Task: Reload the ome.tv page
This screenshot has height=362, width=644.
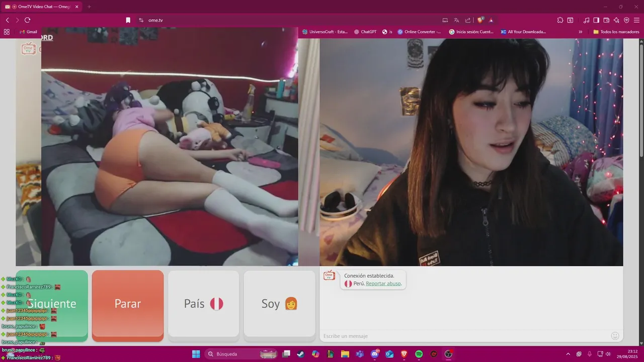Action: coord(28,20)
